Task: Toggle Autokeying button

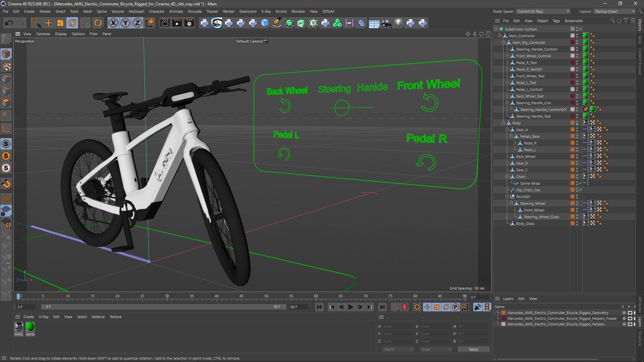Action: pyautogui.click(x=405, y=307)
